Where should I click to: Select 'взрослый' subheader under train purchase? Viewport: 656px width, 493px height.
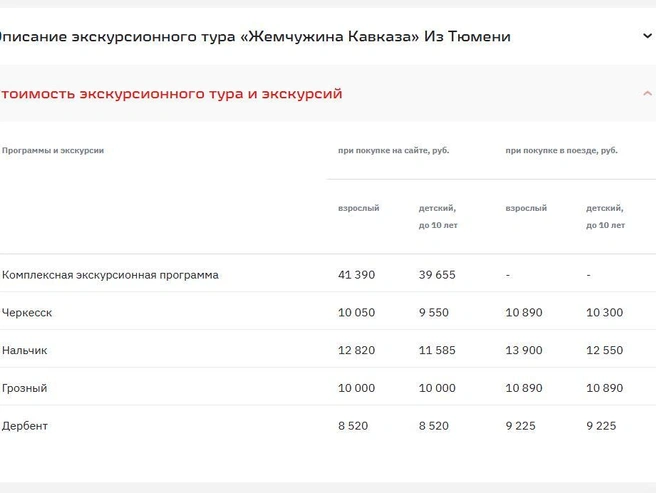(x=526, y=208)
